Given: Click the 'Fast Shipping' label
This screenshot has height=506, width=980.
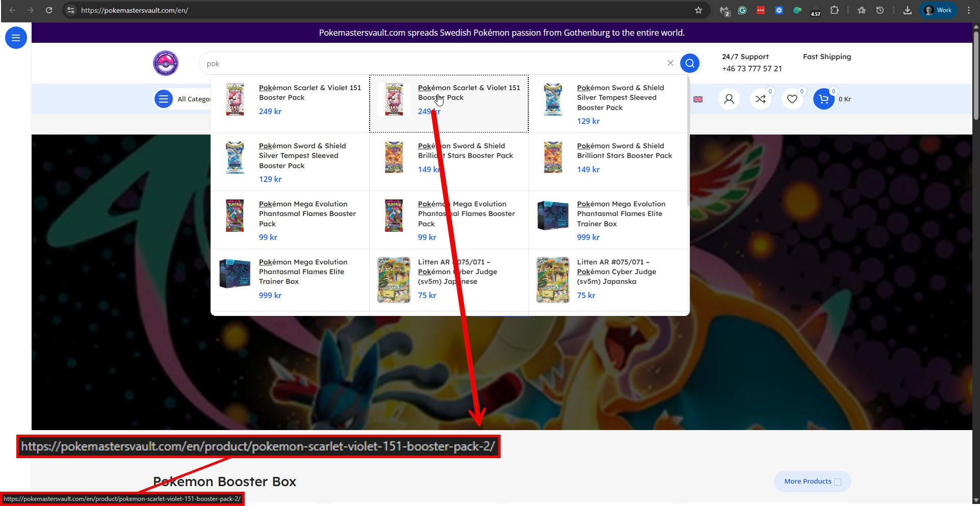Looking at the screenshot, I should click(x=827, y=57).
